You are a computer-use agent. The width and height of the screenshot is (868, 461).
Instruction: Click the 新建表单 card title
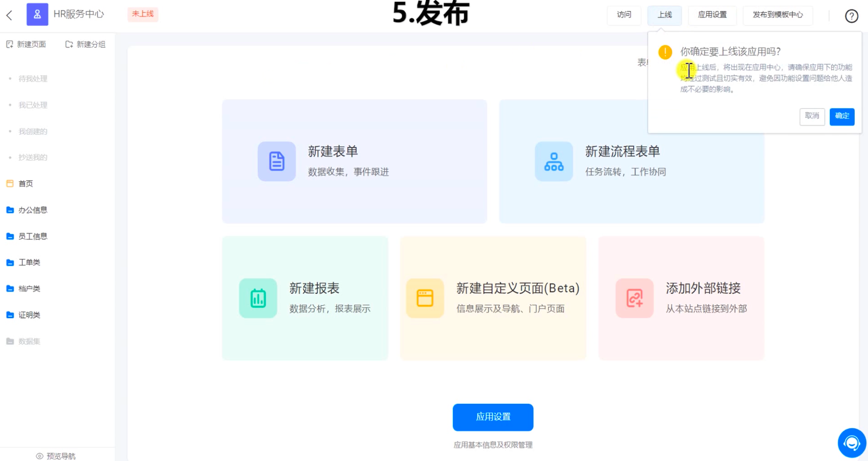pos(333,152)
